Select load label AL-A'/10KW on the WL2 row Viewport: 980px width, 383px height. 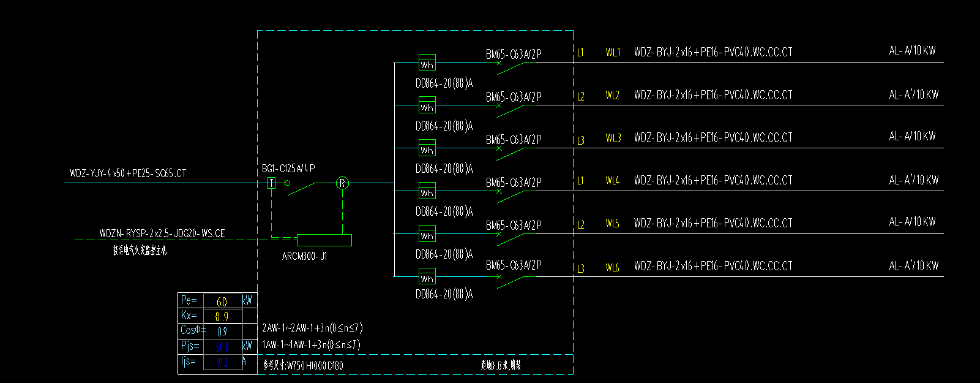(914, 94)
